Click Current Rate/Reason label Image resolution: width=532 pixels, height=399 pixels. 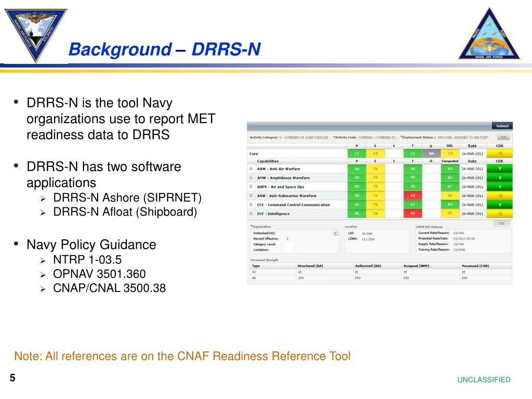tap(434, 233)
